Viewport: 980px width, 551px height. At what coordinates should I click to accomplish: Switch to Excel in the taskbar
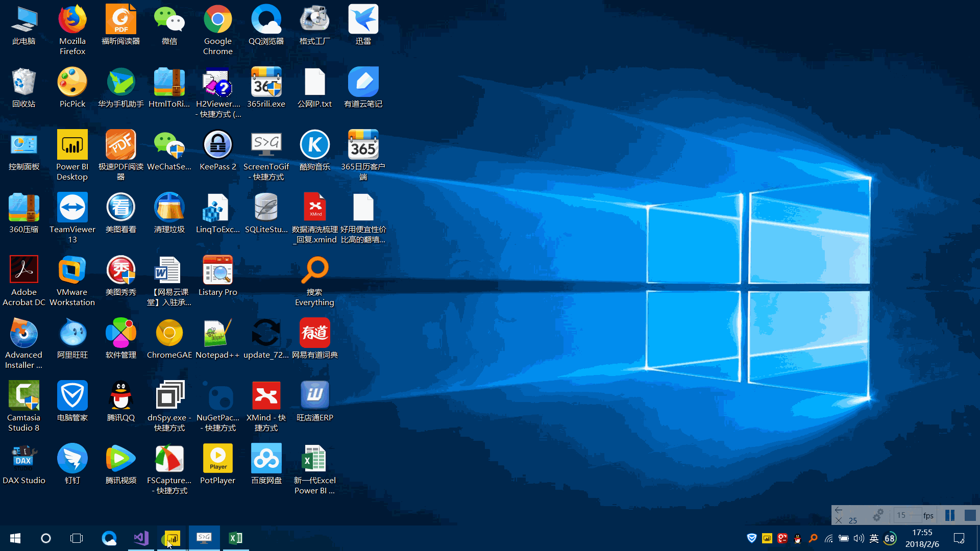(236, 538)
